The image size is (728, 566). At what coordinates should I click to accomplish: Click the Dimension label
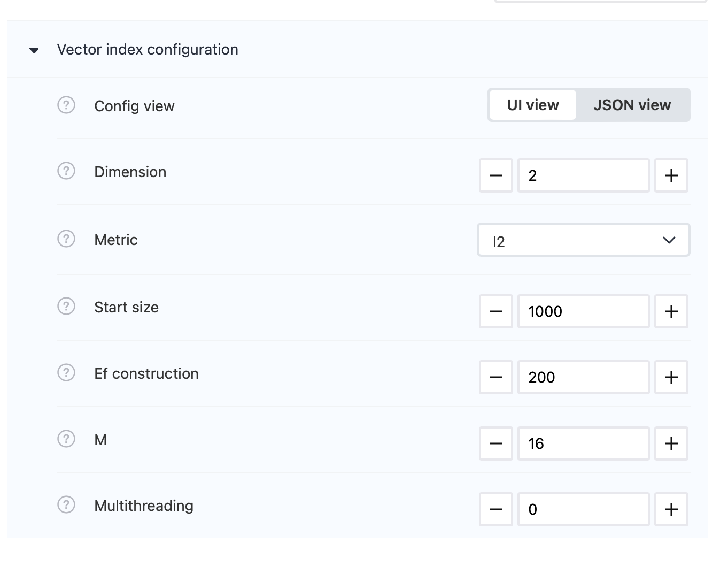click(x=130, y=172)
